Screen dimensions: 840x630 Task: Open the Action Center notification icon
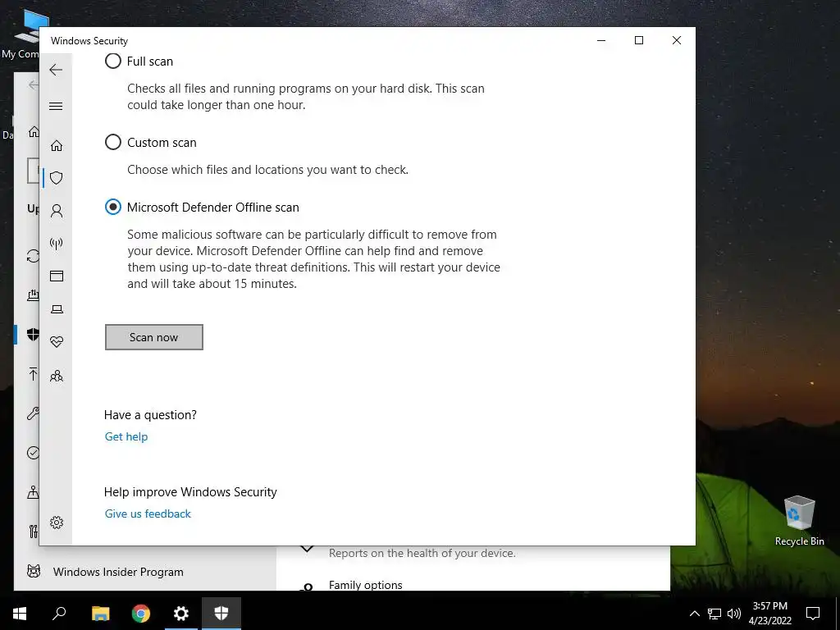813,614
